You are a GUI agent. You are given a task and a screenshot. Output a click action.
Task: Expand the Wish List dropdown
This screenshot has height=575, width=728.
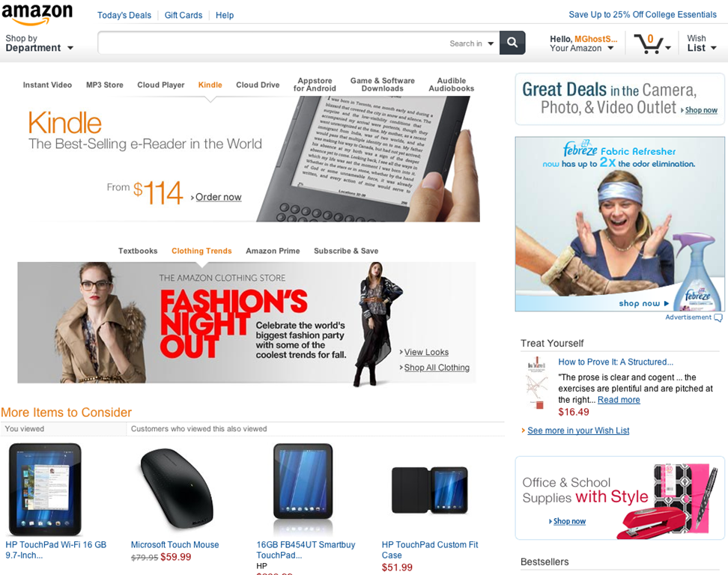(701, 43)
